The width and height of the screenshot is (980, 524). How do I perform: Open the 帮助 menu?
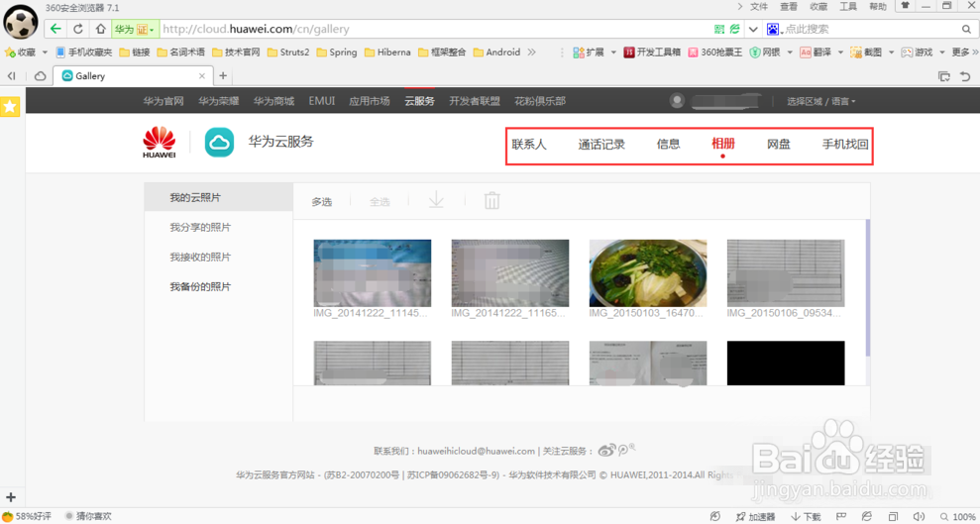pos(878,7)
